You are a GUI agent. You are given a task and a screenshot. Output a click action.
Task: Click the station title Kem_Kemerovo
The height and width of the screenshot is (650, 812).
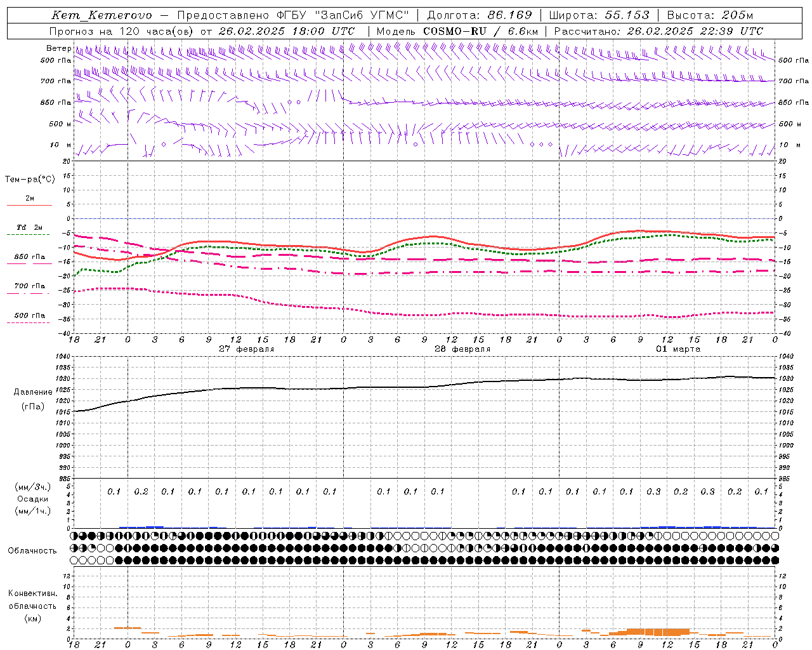(102, 15)
